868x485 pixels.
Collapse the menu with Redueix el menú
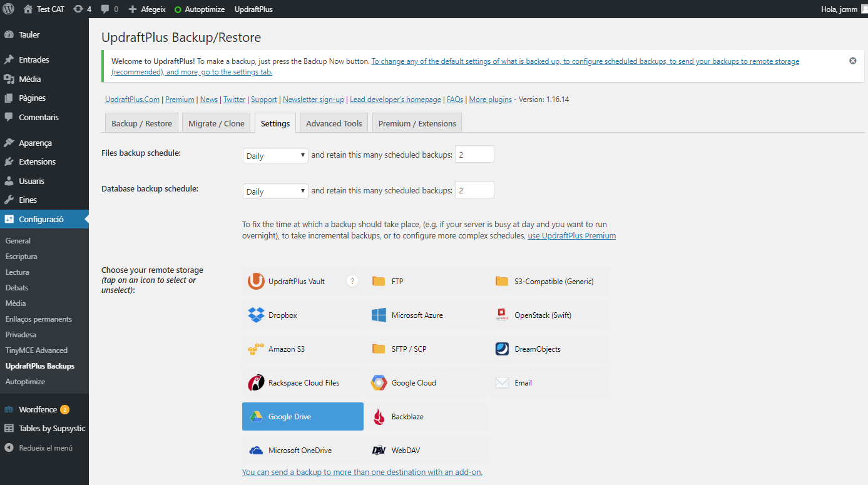pos(44,447)
